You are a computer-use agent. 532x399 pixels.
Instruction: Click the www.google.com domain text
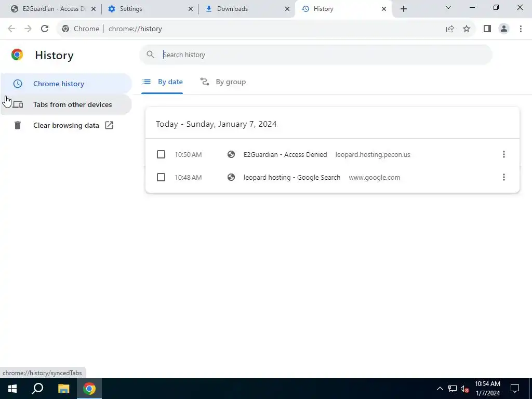(x=374, y=177)
